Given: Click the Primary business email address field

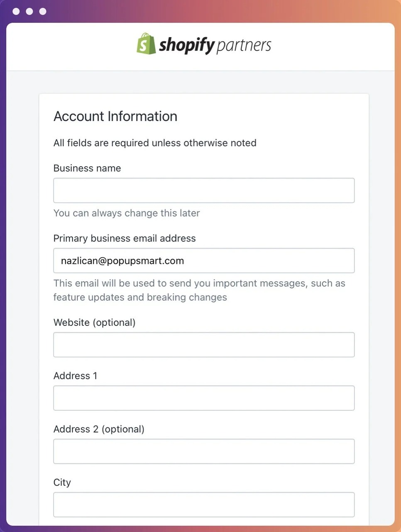Looking at the screenshot, I should point(204,261).
